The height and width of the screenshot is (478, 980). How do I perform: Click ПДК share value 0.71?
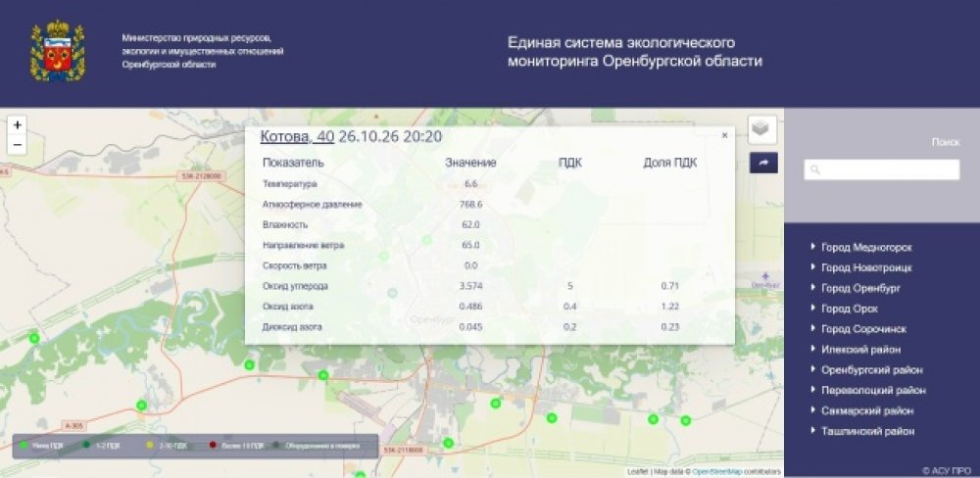coord(670,286)
